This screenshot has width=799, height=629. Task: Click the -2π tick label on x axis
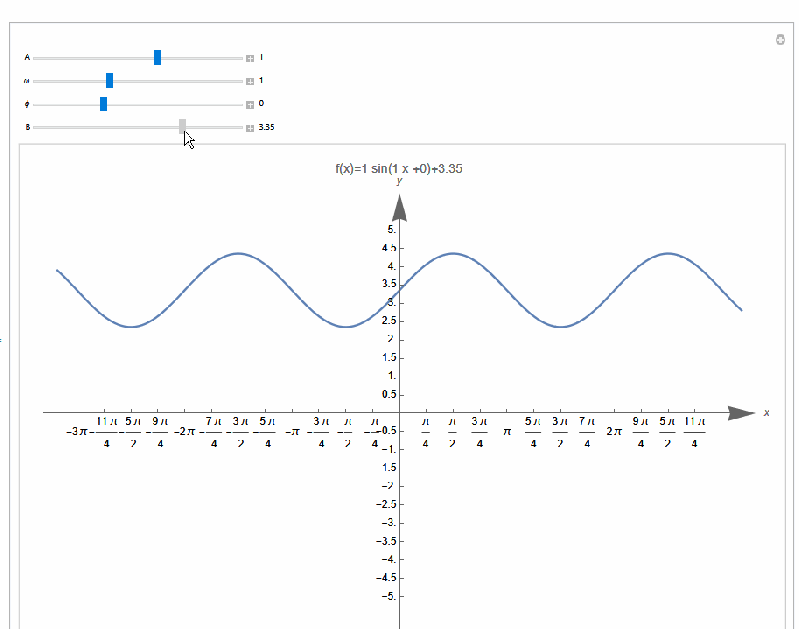click(x=184, y=432)
